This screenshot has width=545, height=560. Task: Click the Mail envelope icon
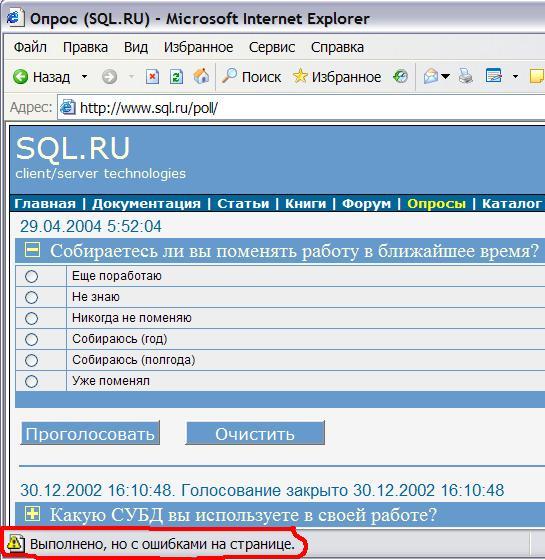pos(431,76)
